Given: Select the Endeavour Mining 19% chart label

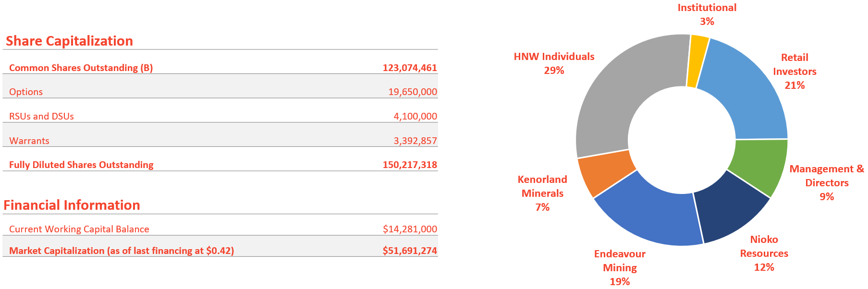Looking at the screenshot, I should click(620, 267).
